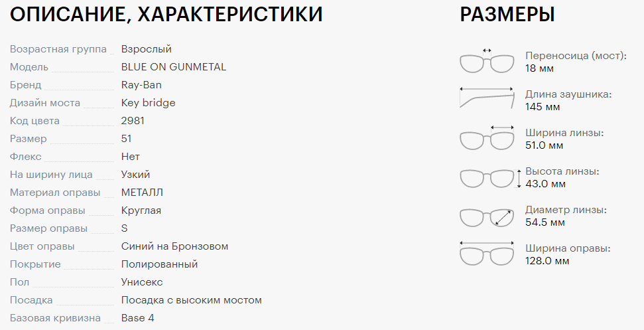The width and height of the screenshot is (644, 330).
Task: Click the Круглая frame shape value
Action: pyautogui.click(x=141, y=210)
